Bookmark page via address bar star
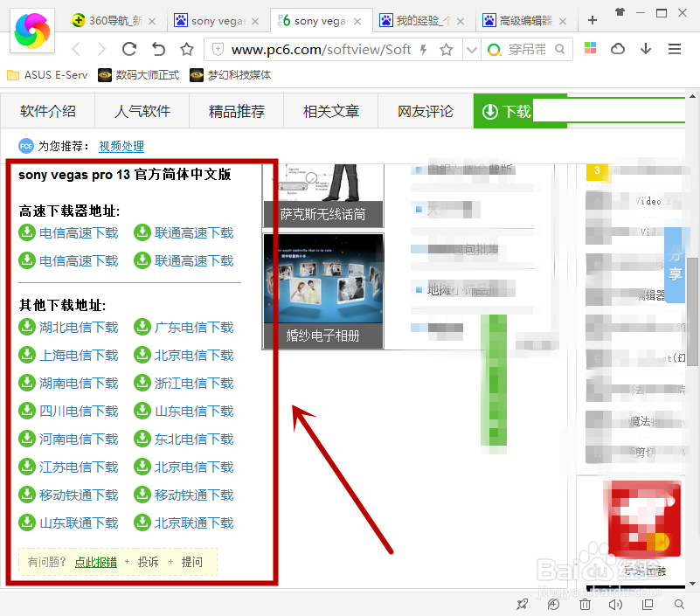Viewport: 700px width, 616px height. (x=446, y=50)
